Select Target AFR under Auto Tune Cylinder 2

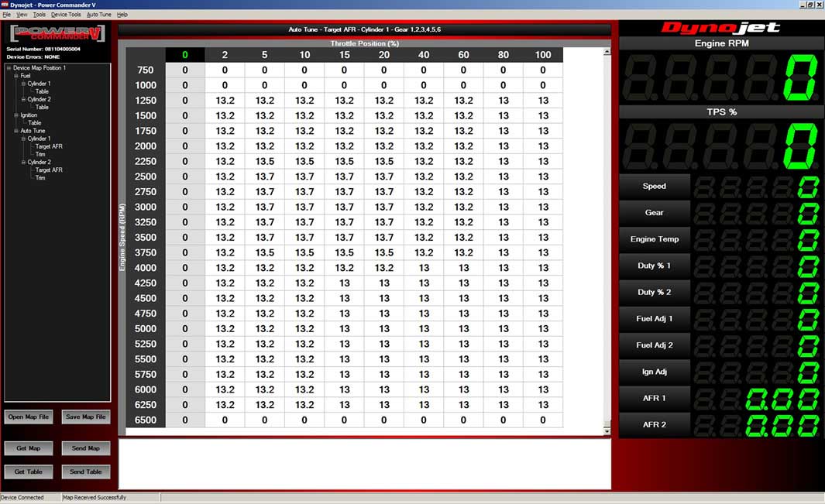pyautogui.click(x=49, y=170)
